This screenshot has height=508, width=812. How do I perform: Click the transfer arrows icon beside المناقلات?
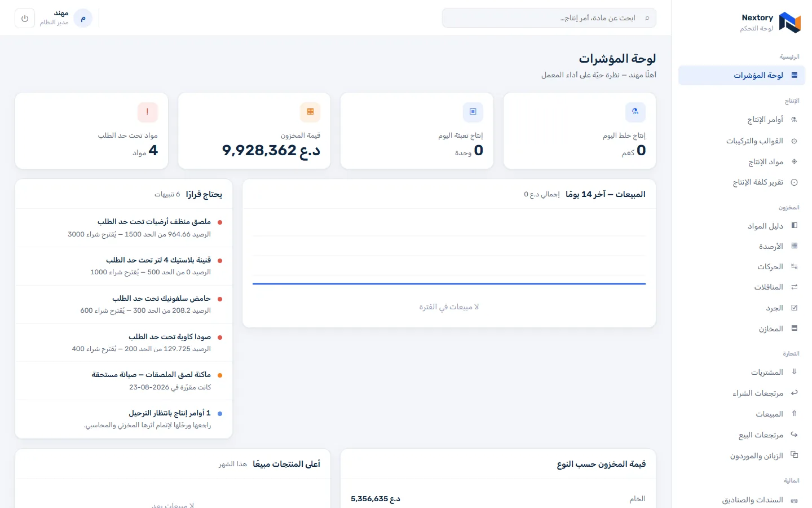794,287
